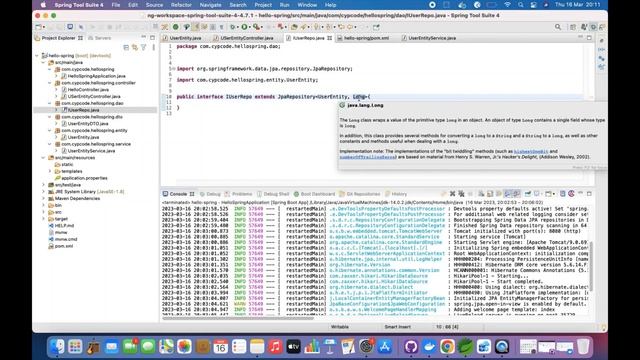Screen dimensions: 640x360
Task: Follow numberOfTrailingZeros link in Javadoc popup
Action: coord(367,157)
